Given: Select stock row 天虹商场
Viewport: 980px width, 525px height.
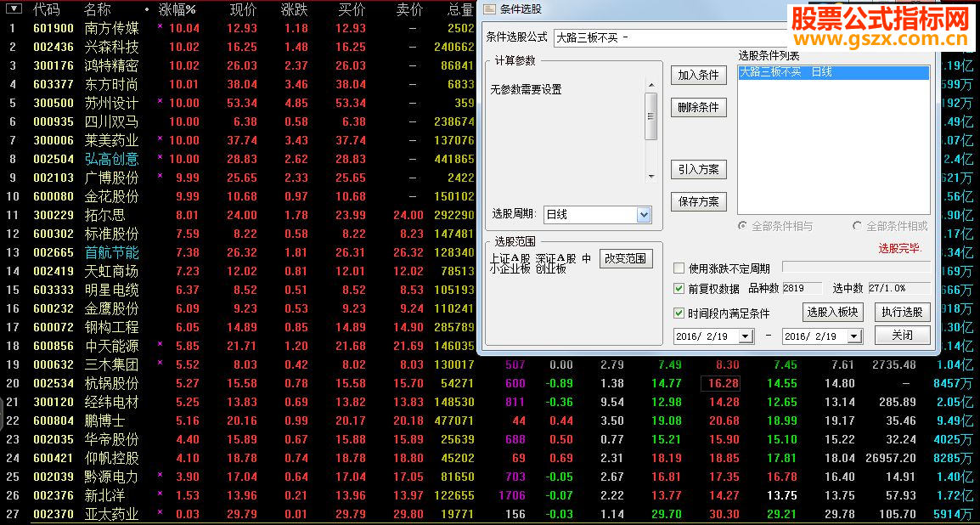Looking at the screenshot, I should (239, 272).
